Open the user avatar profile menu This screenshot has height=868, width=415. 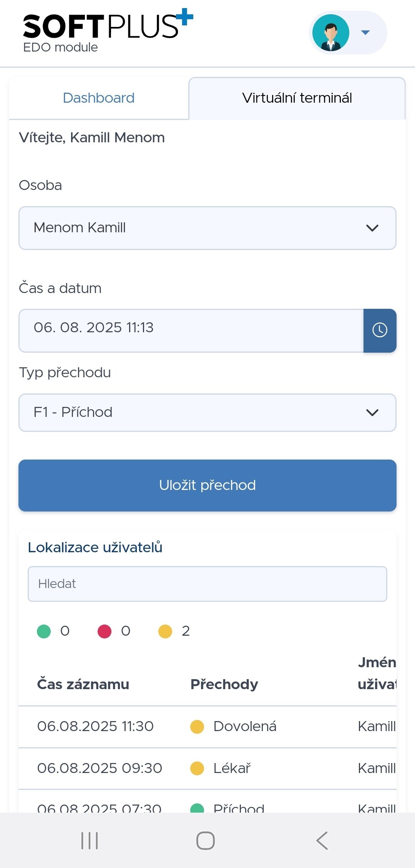click(x=331, y=33)
